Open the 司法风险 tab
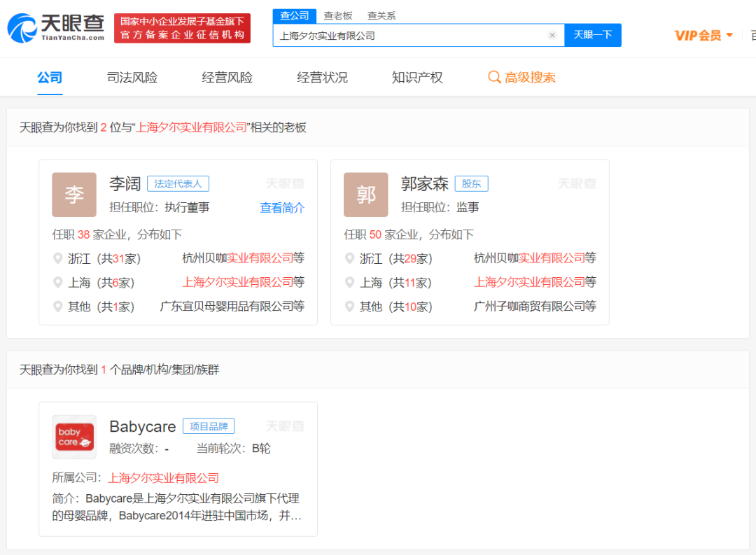The height and width of the screenshot is (555, 756). 131,77
